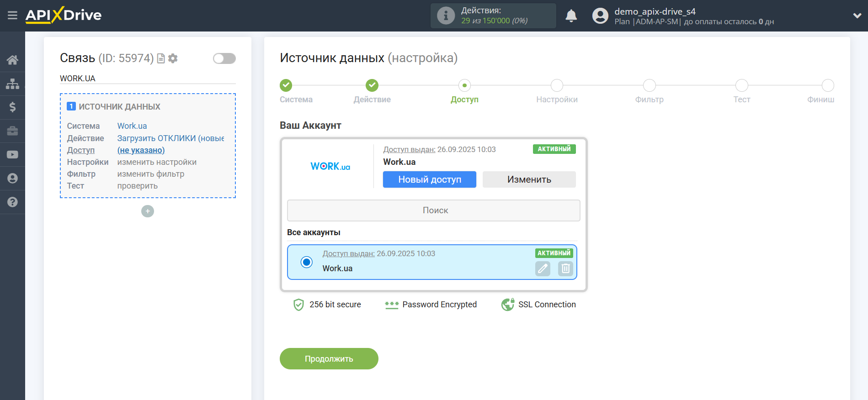Delete the Work.ua account with trash icon
868x400 pixels.
pyautogui.click(x=565, y=268)
